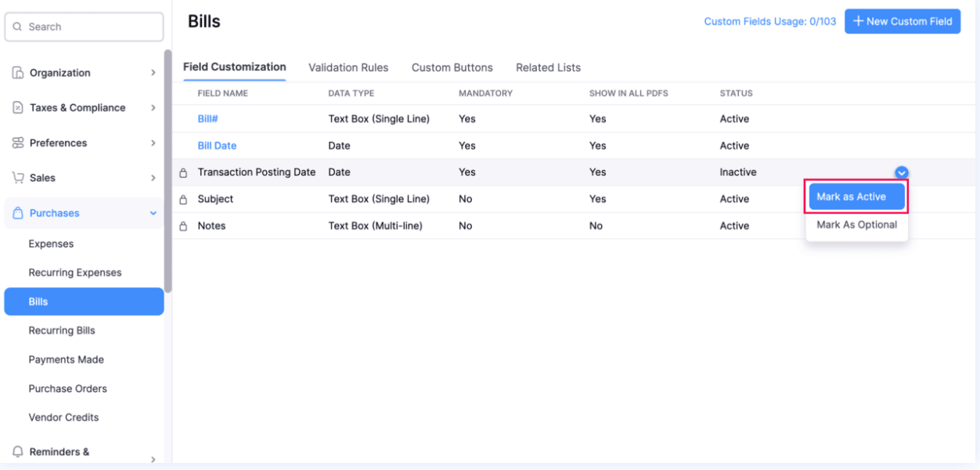Click the Sales cart icon

point(17,178)
